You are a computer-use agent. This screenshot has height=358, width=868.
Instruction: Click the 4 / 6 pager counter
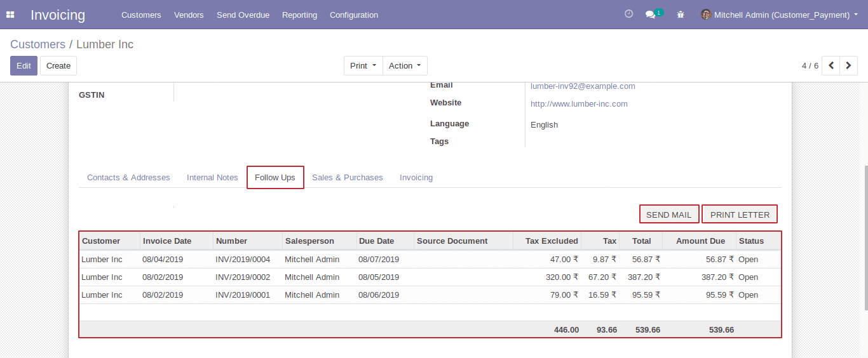point(810,66)
